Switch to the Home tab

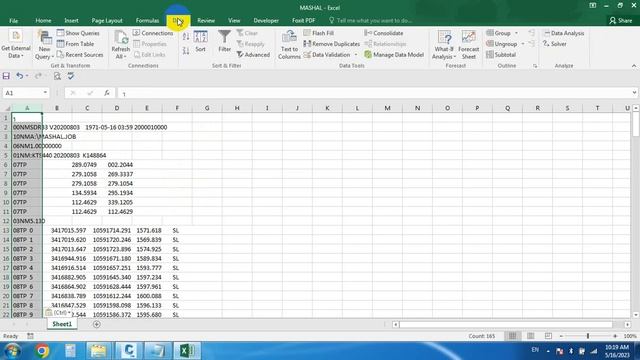point(43,20)
